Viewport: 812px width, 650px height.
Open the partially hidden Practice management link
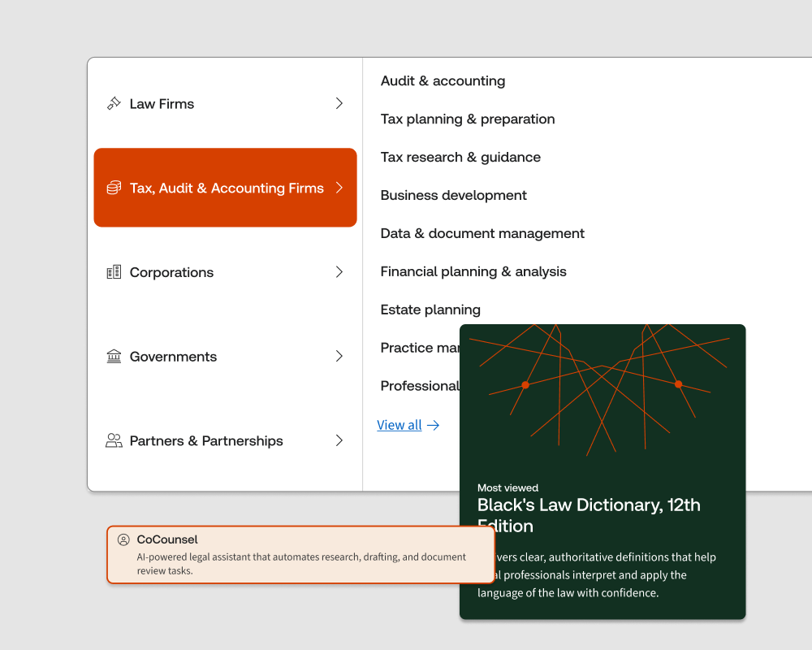(x=420, y=348)
